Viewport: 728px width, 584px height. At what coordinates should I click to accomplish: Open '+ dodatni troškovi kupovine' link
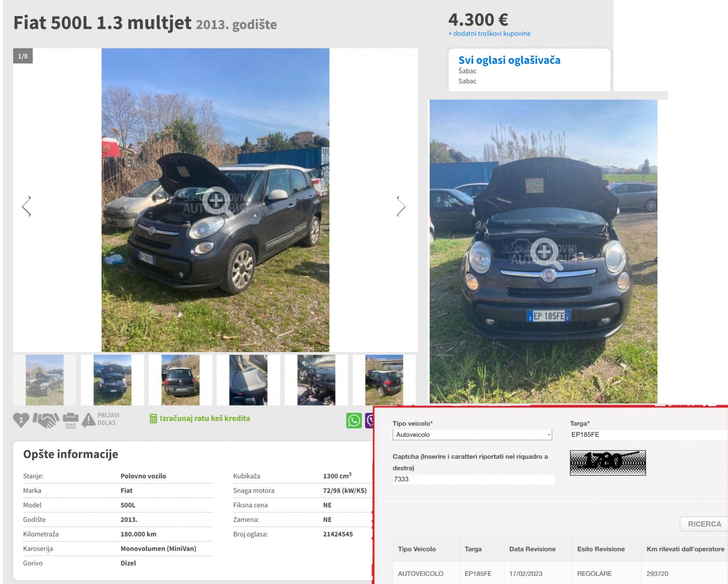[x=489, y=34]
